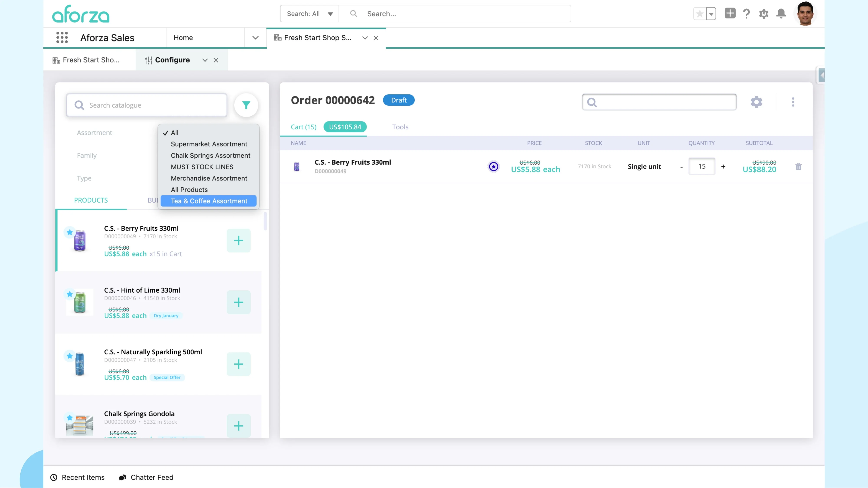Open the user profile avatar
The image size is (868, 488).
(805, 13)
